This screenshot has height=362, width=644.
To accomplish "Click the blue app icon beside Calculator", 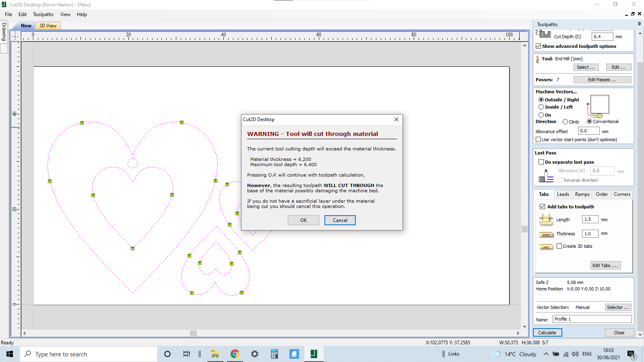I will [x=294, y=354].
